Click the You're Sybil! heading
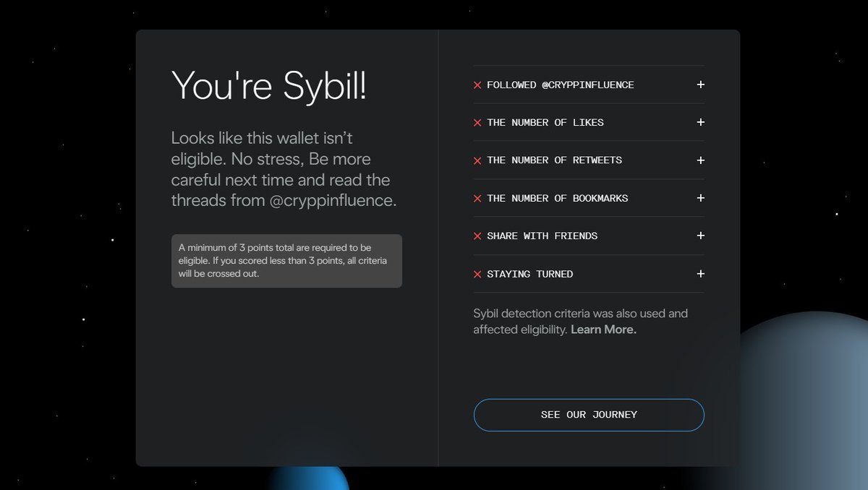 (269, 86)
